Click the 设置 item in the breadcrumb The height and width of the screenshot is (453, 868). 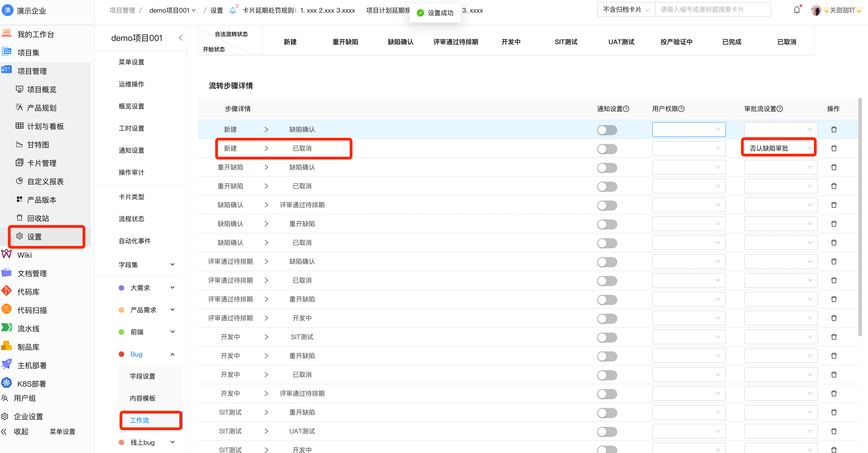pos(216,10)
